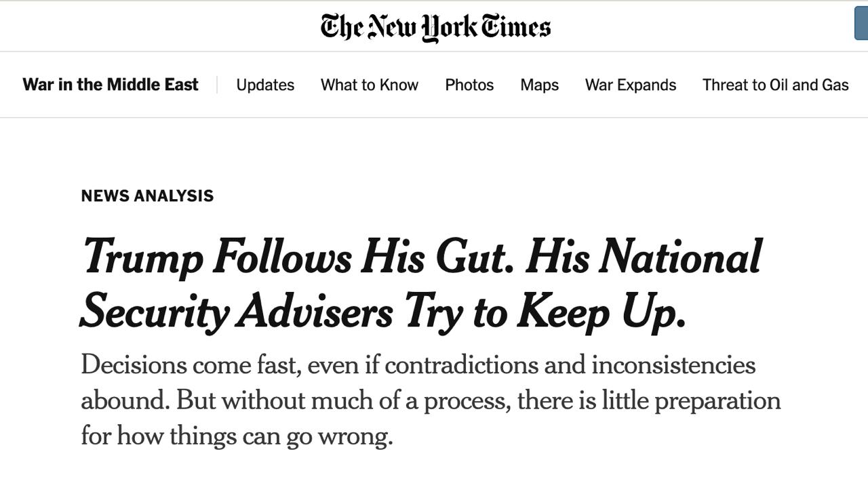Open the Updates tab

265,85
